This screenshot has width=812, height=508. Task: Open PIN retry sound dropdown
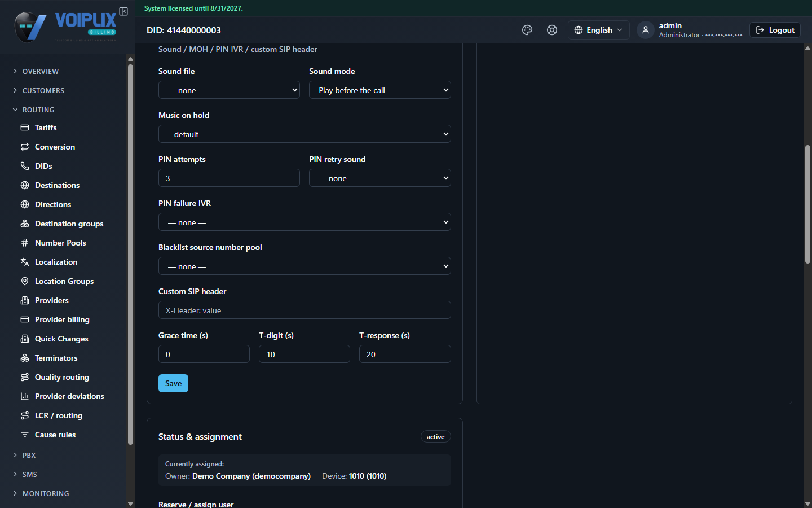pos(380,178)
